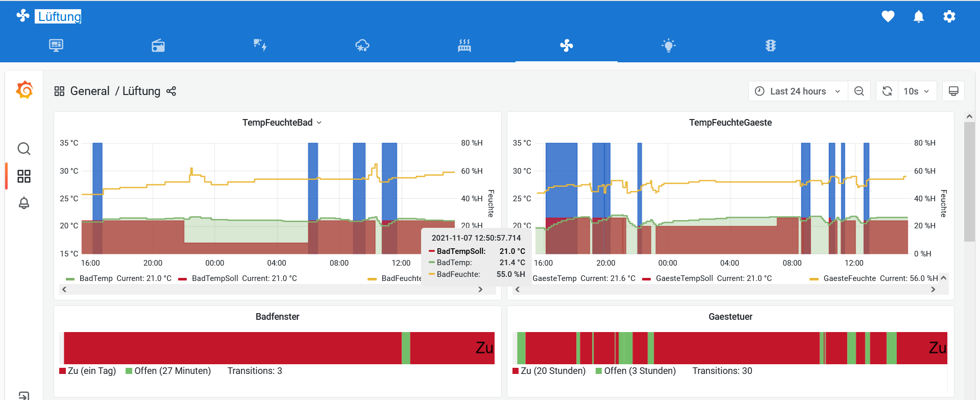Switch to the heating radiator tab
Image resolution: width=980 pixels, height=400 pixels.
(x=464, y=45)
